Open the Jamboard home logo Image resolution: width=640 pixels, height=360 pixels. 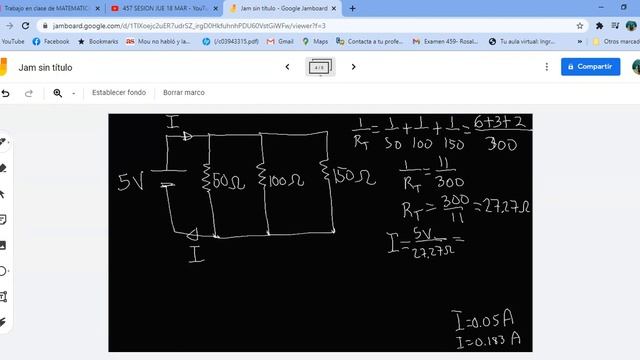[3, 67]
